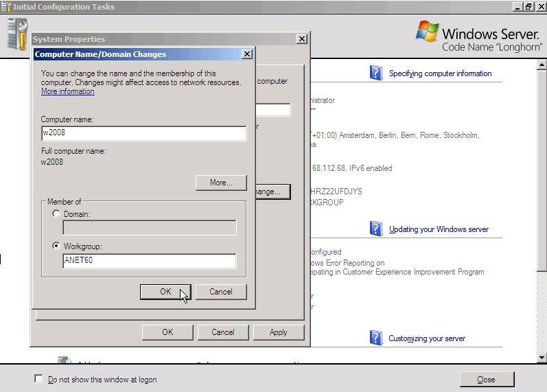Image resolution: width=547 pixels, height=392 pixels.
Task: Click the partially hidden Change... button
Action: [x=272, y=192]
